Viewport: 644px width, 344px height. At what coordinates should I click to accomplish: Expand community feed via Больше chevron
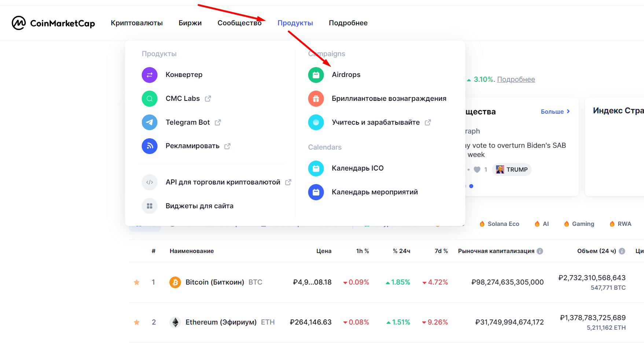555,111
